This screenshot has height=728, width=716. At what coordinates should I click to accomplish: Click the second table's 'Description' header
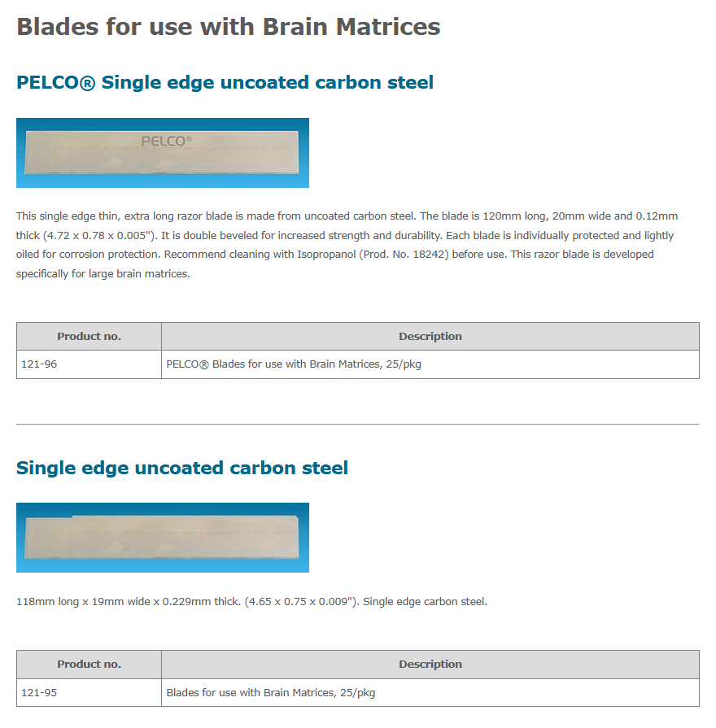click(430, 665)
